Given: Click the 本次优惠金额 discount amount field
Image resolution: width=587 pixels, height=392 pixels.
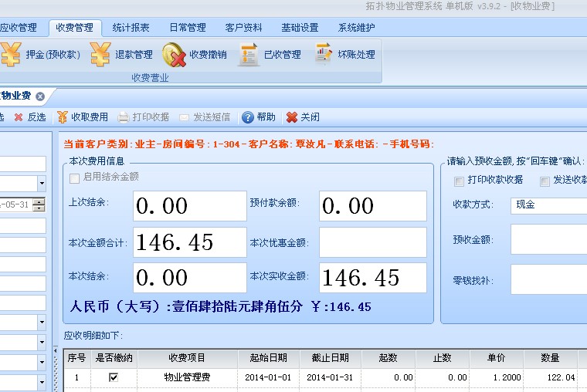Looking at the screenshot, I should 372,242.
